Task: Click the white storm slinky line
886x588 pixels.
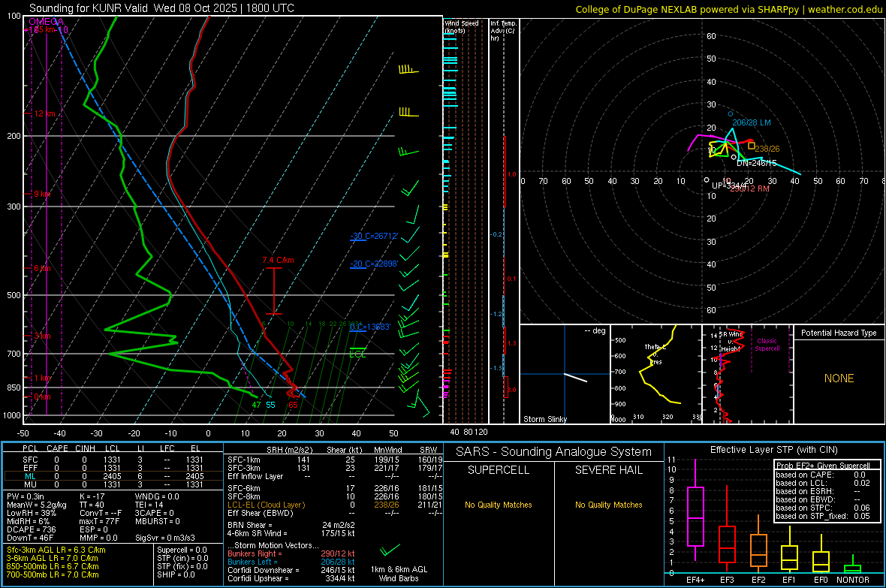Action: [x=576, y=378]
